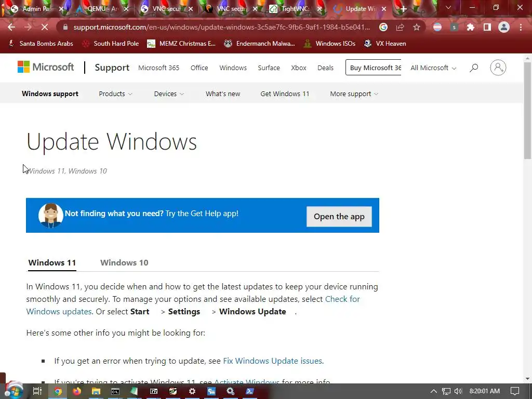Open Task View on taskbar

click(x=37, y=391)
